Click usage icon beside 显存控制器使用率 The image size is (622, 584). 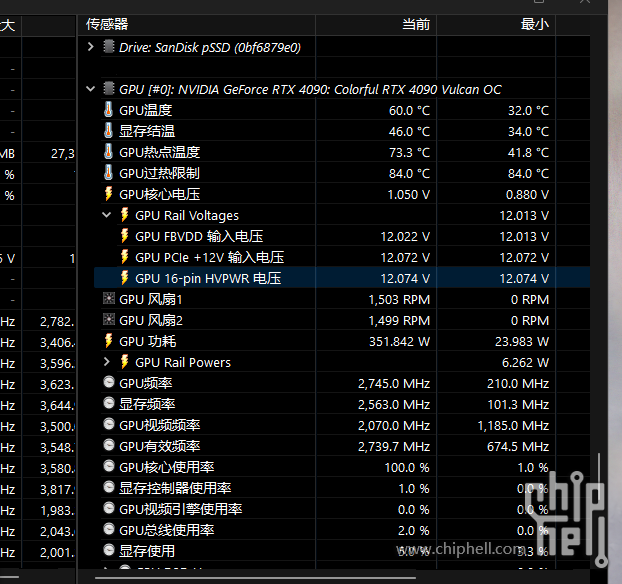[x=109, y=487]
